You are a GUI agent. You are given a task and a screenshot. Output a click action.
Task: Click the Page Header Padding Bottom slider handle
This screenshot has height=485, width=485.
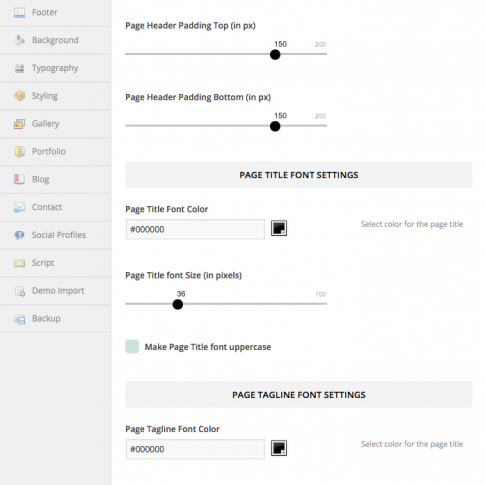[275, 126]
